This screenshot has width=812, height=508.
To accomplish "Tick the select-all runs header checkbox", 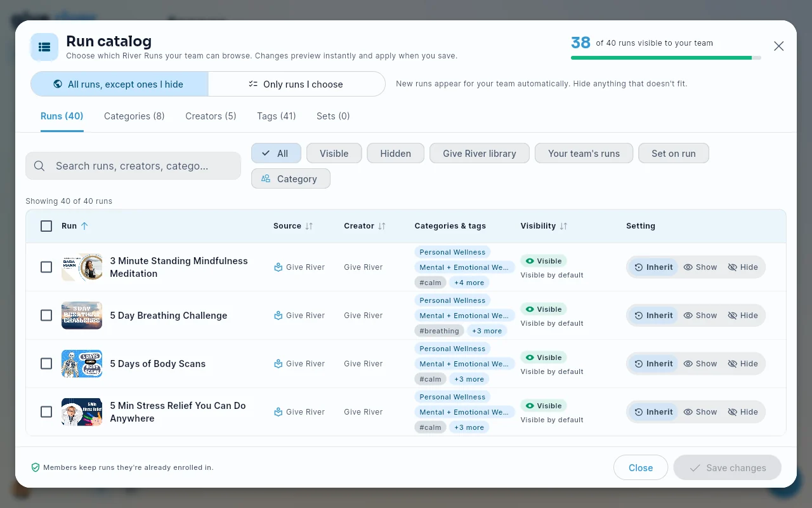I will [46, 226].
